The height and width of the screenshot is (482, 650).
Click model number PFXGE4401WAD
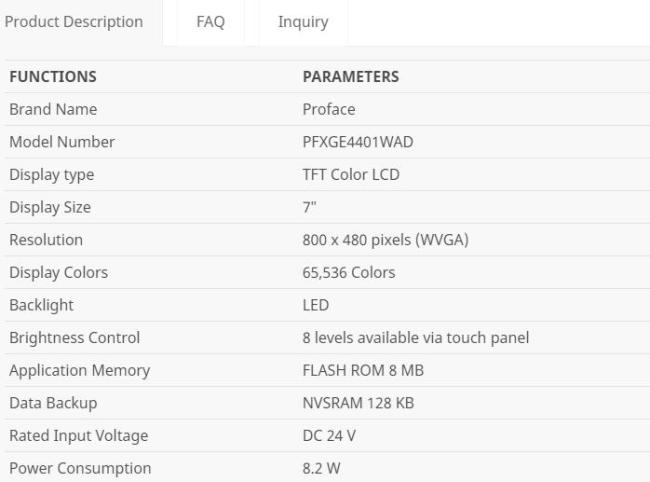coord(358,142)
